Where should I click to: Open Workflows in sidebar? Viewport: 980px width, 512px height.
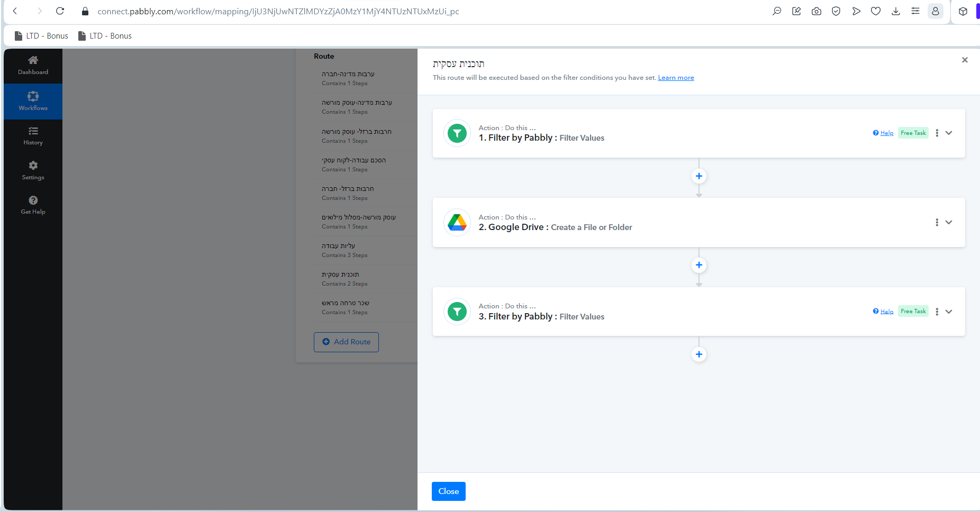33,101
